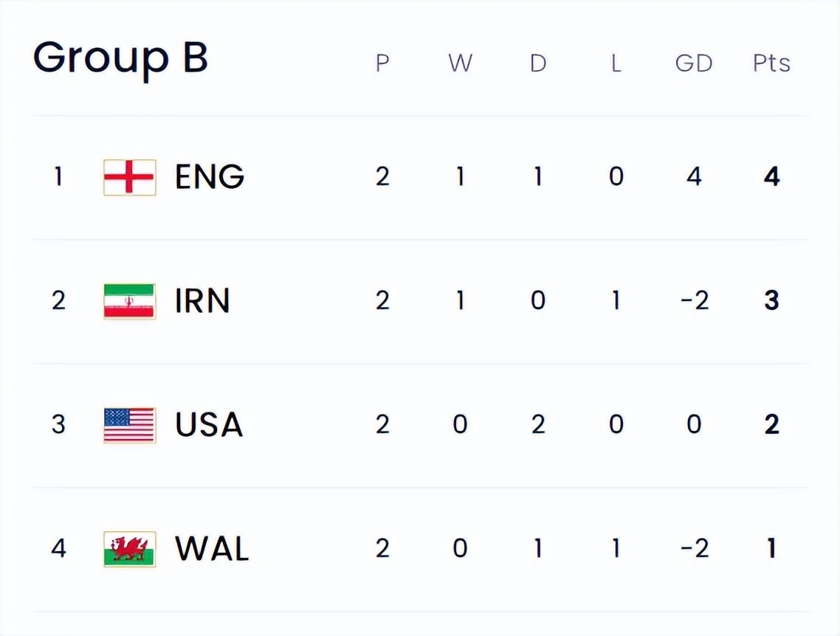Click the England flag icon
The image size is (840, 636).
(130, 177)
